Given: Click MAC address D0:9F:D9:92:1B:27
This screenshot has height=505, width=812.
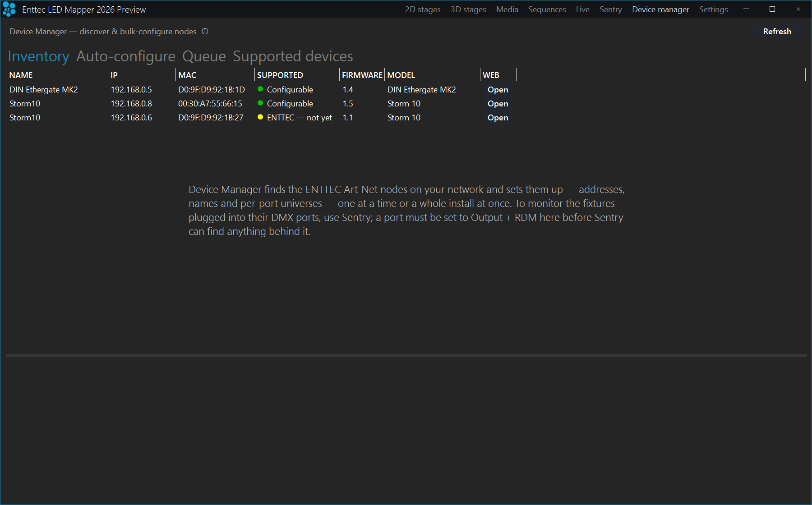Looking at the screenshot, I should [211, 118].
